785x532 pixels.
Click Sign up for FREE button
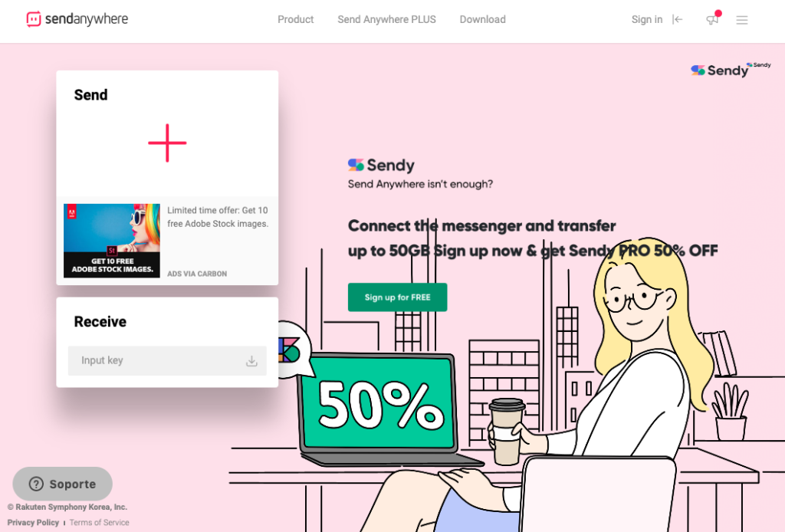point(398,297)
